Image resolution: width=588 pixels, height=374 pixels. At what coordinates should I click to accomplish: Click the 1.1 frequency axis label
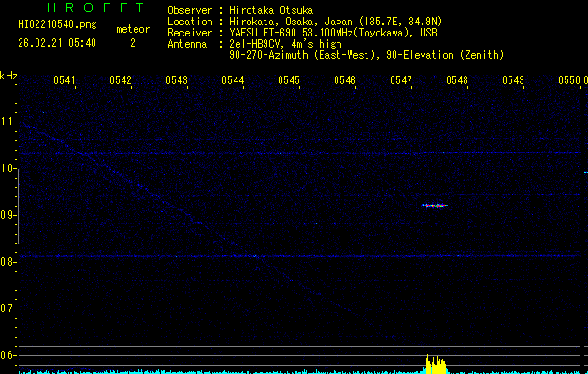tap(8, 122)
